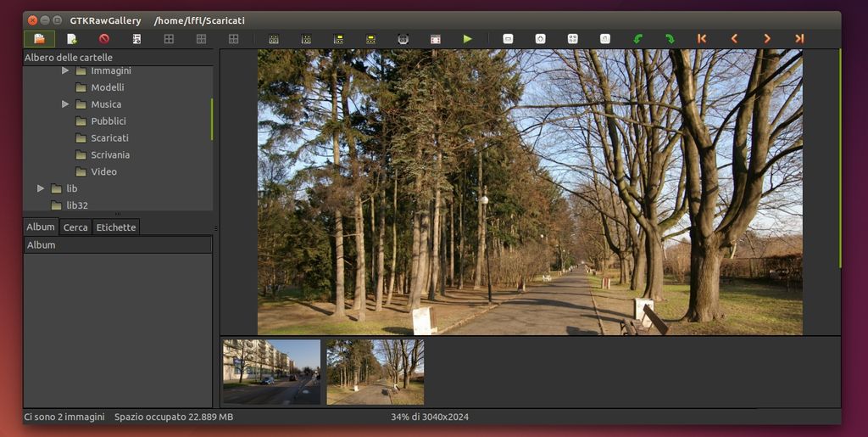868x437 pixels.
Task: Click the folder tree vertical scrollbar
Action: click(212, 120)
